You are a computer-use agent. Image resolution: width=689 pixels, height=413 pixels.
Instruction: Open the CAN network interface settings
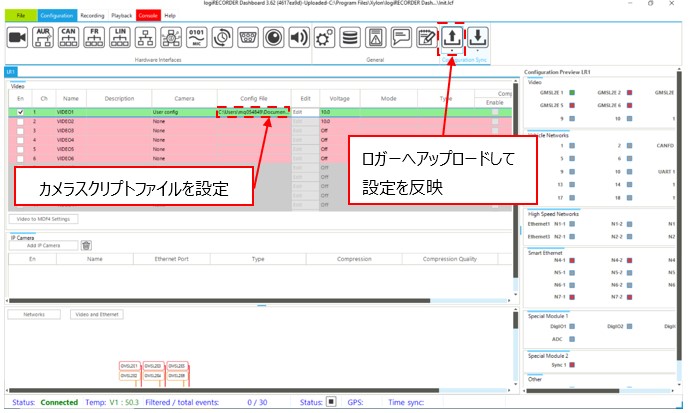coord(69,38)
